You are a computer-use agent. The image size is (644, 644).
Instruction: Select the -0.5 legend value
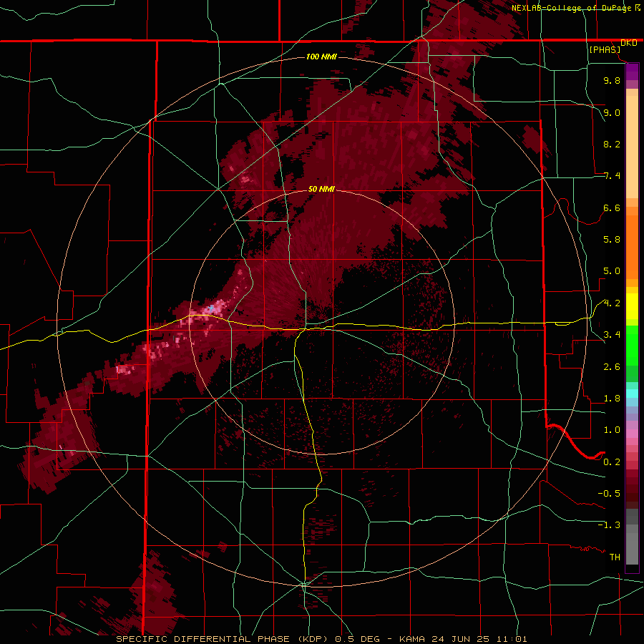(609, 494)
